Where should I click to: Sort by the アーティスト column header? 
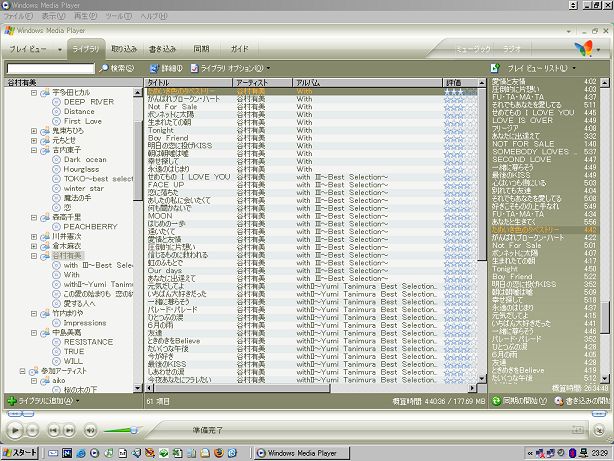262,83
